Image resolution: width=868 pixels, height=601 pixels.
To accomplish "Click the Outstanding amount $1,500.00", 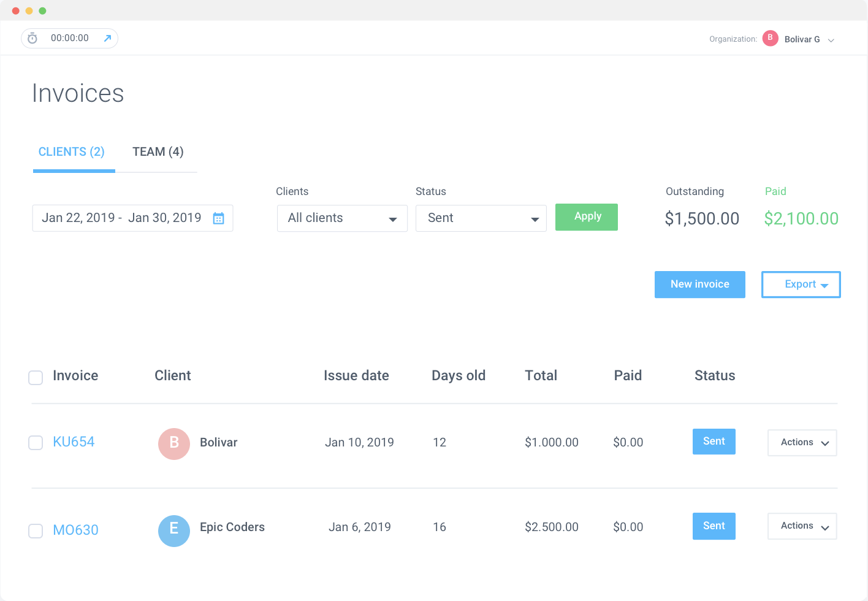I will (702, 219).
